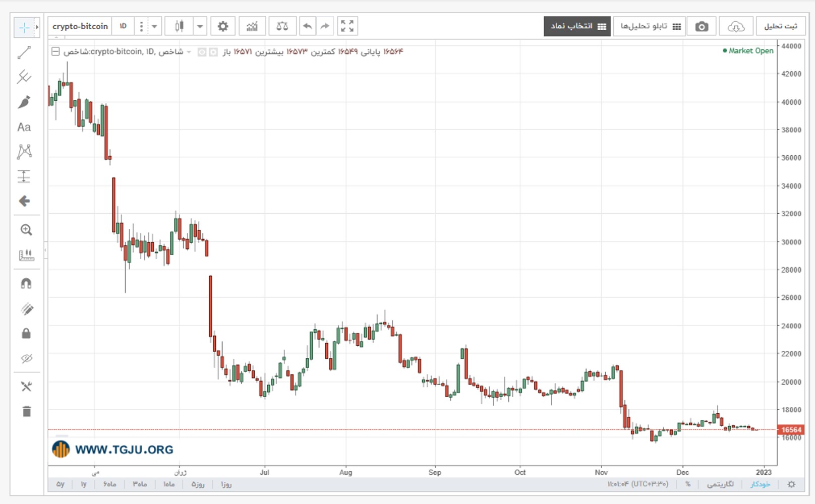The height and width of the screenshot is (504, 815).
Task: Select the pitchfork drawing tool
Action: (24, 77)
